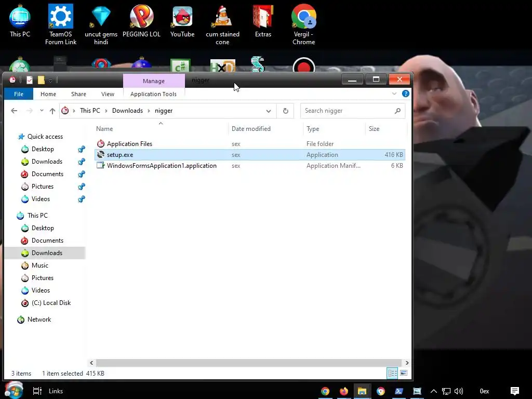The image size is (532, 399).
Task: Switch to Large icons view toggle
Action: [x=404, y=373]
